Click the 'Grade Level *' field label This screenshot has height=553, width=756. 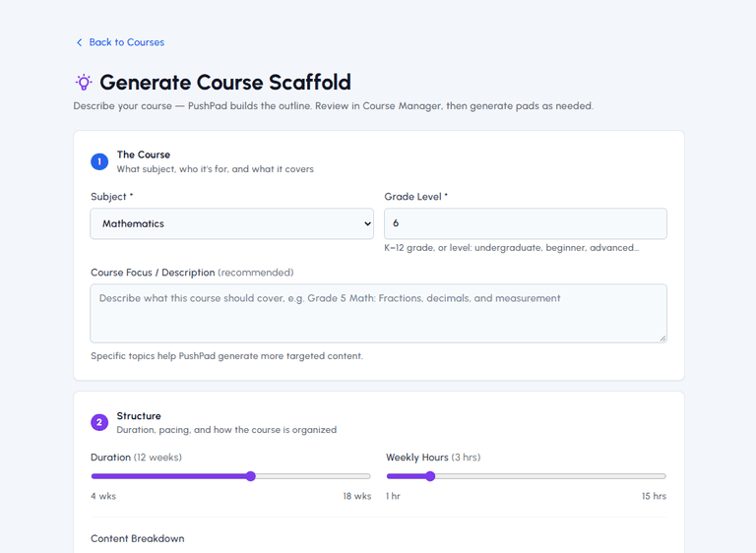(x=415, y=197)
